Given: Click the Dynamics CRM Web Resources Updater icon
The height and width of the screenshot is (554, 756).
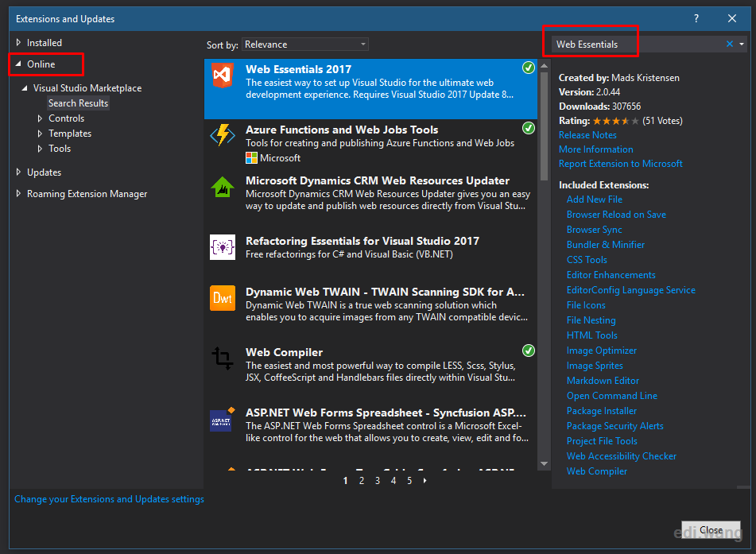Looking at the screenshot, I should 223,187.
